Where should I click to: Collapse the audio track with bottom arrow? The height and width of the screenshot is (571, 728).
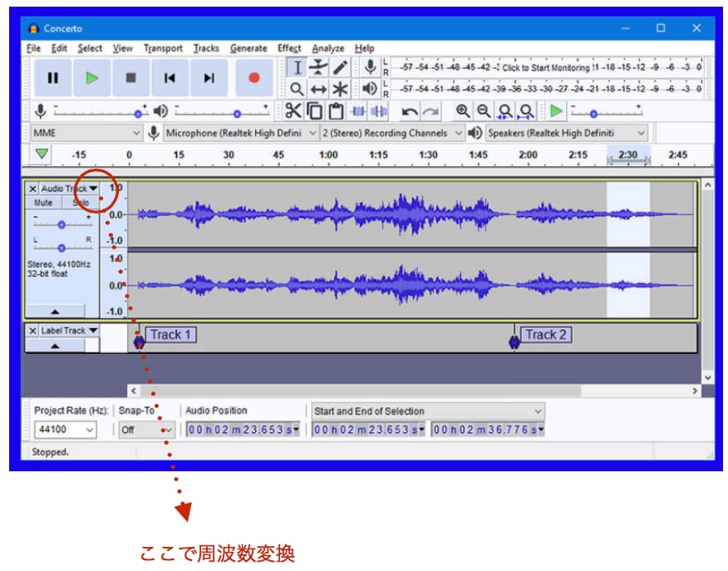(x=55, y=312)
